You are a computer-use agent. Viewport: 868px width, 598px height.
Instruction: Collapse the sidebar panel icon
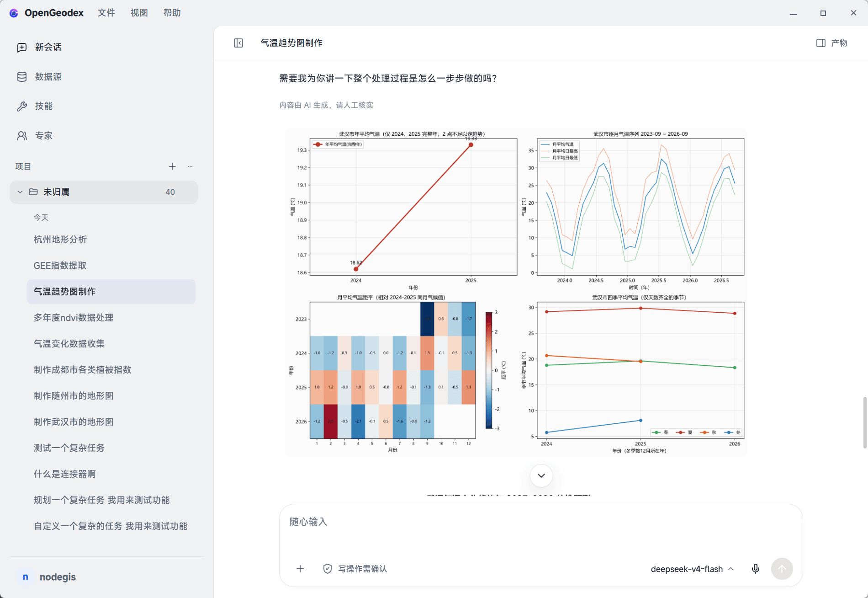(238, 43)
